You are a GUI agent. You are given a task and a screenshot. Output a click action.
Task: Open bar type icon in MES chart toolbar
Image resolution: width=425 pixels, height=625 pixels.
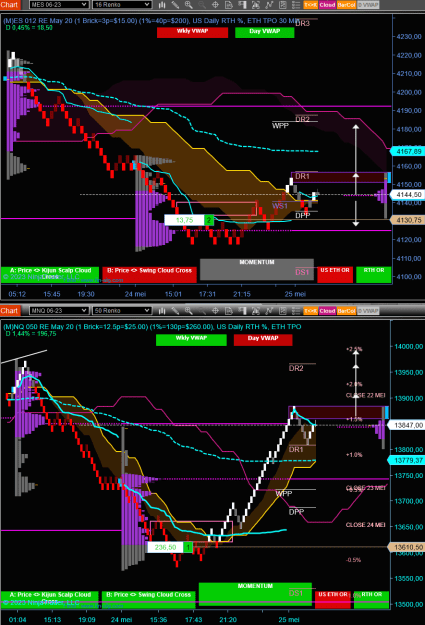pos(162,5)
